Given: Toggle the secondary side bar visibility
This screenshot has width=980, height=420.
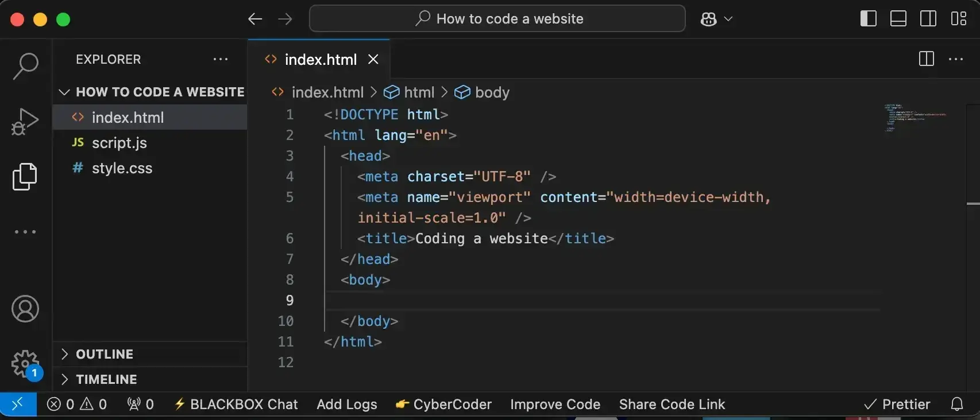Looking at the screenshot, I should [x=928, y=19].
